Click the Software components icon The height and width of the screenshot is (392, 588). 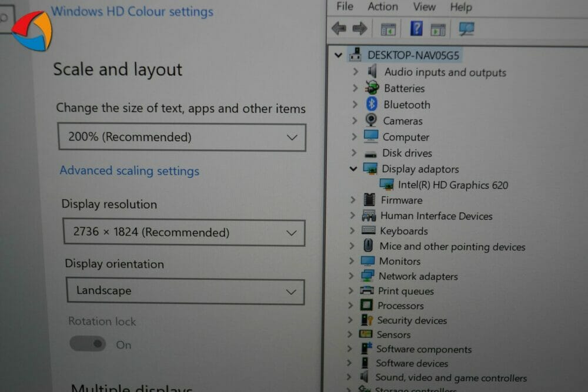coord(366,348)
